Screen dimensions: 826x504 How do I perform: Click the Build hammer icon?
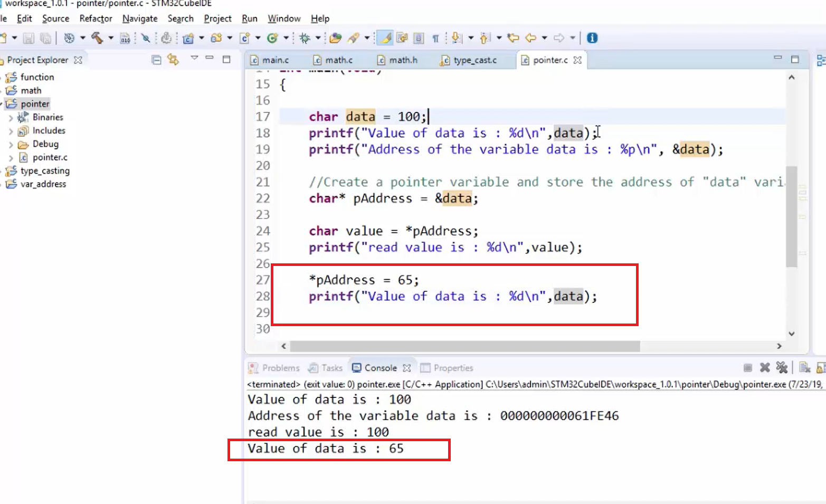97,38
